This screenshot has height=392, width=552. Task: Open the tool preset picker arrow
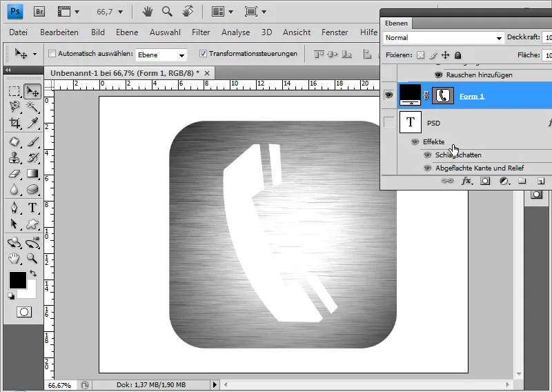pyautogui.click(x=34, y=54)
